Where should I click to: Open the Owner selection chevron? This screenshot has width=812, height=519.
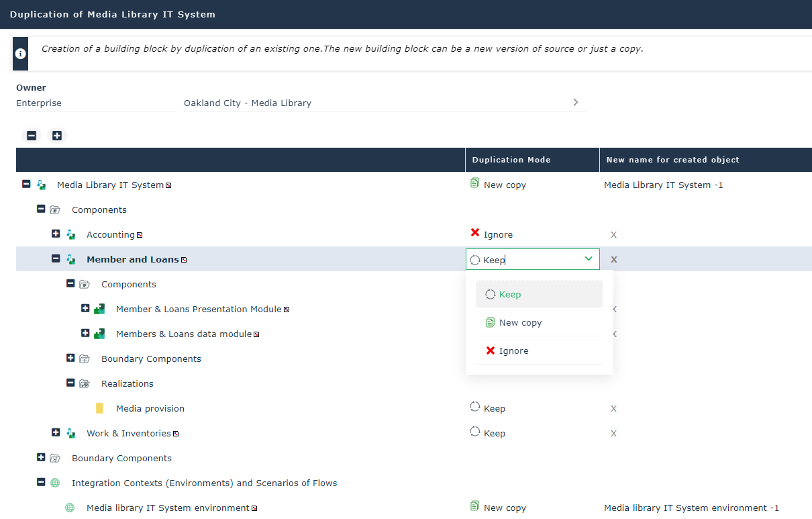[575, 103]
